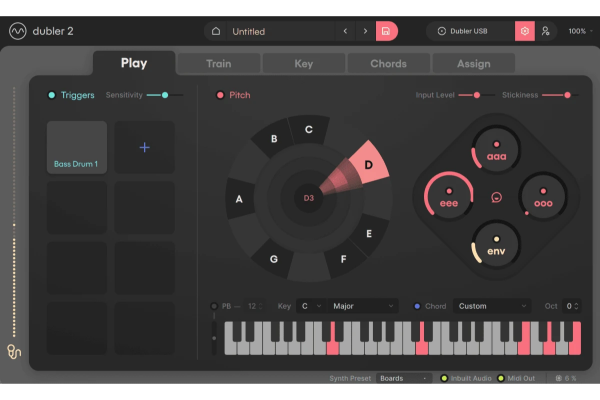Toggle the Triggers section on or off
Image resolution: width=600 pixels, height=400 pixels.
[52, 95]
